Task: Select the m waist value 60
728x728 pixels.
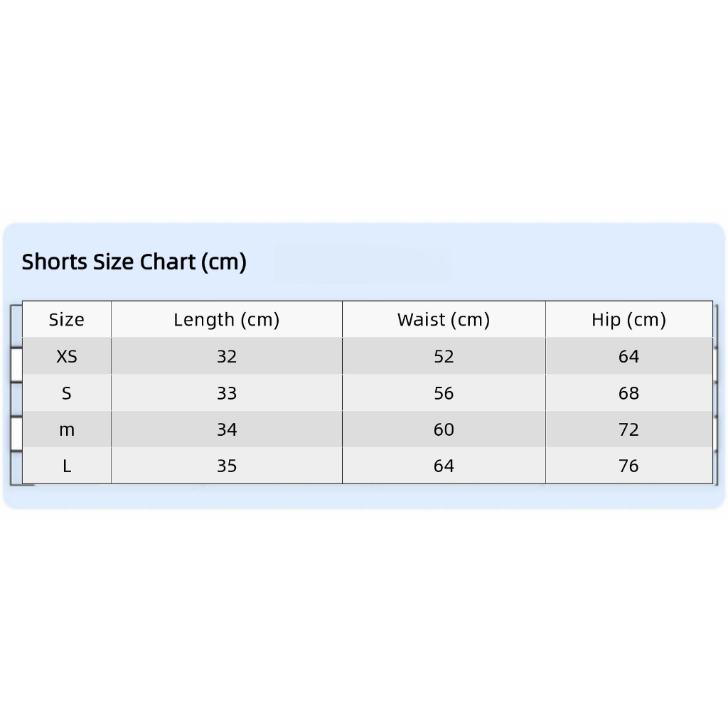Action: click(444, 429)
